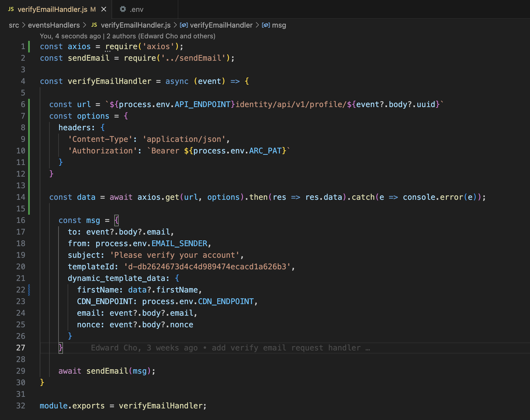Click 'headers:' key on line 8
The width and height of the screenshot is (530, 420).
(x=76, y=127)
